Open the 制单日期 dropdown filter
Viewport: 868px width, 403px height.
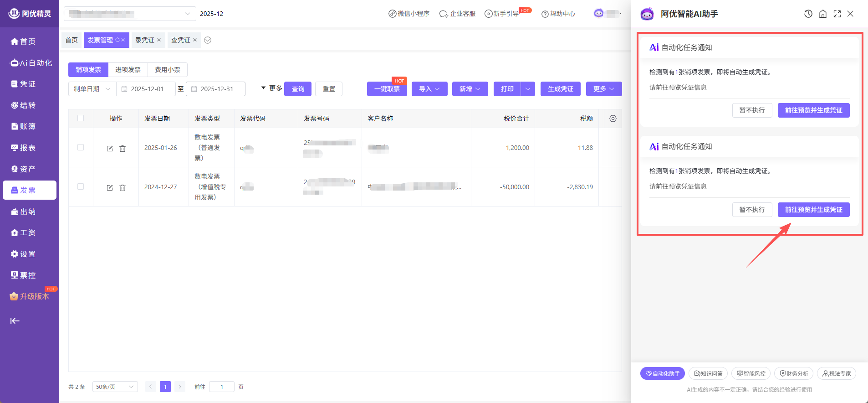(92, 89)
